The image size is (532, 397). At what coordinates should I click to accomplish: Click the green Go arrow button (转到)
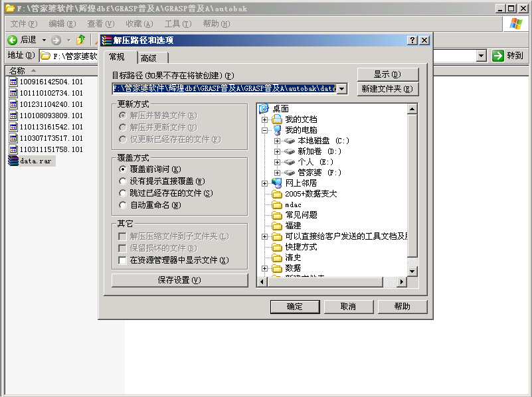pos(499,56)
